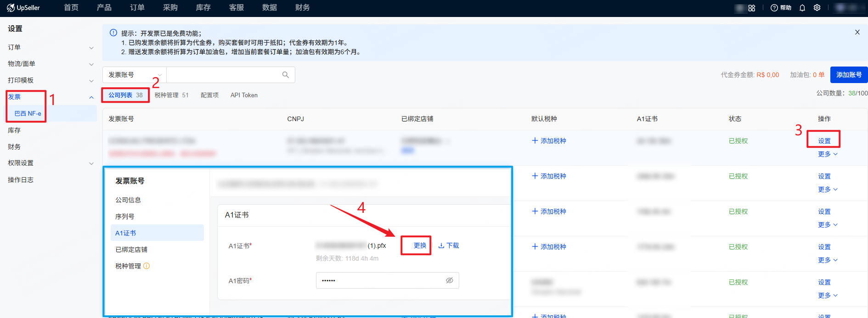Expand 更多 options in first row
The height and width of the screenshot is (318, 868).
pyautogui.click(x=828, y=154)
